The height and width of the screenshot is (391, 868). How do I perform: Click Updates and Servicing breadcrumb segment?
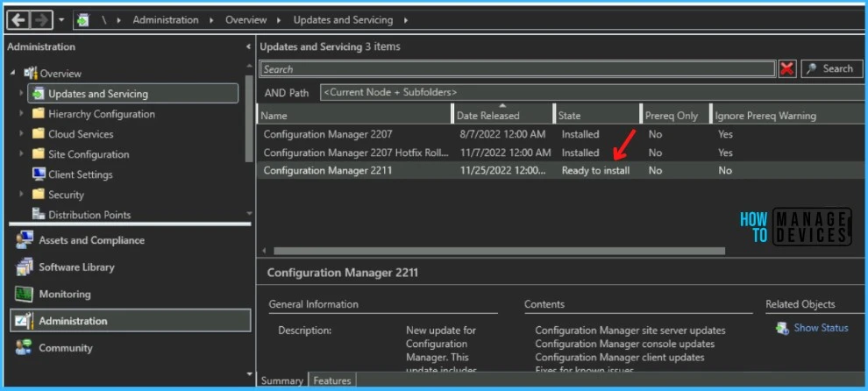(343, 20)
